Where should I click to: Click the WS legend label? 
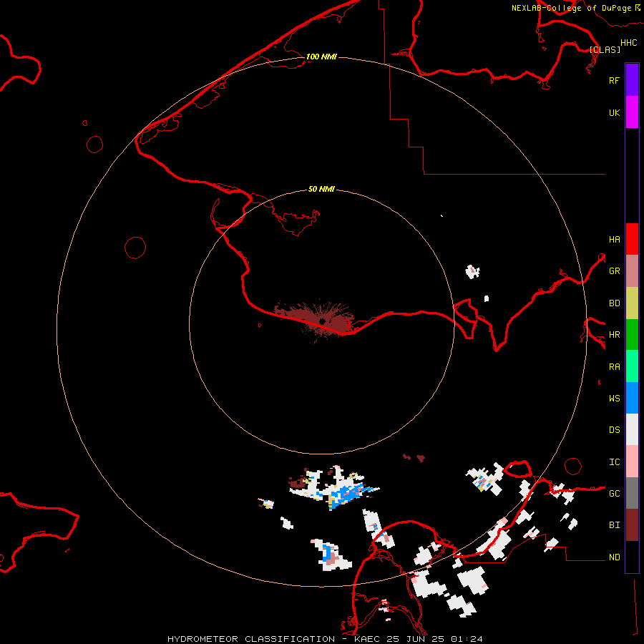pos(614,398)
